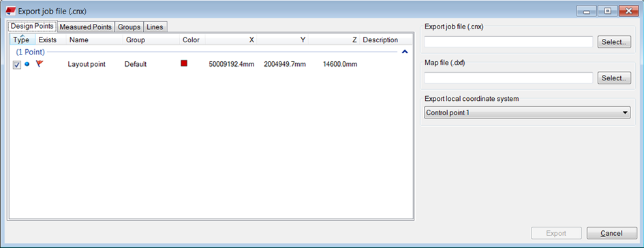Cancel the export dialog
The image size is (644, 248).
(611, 233)
